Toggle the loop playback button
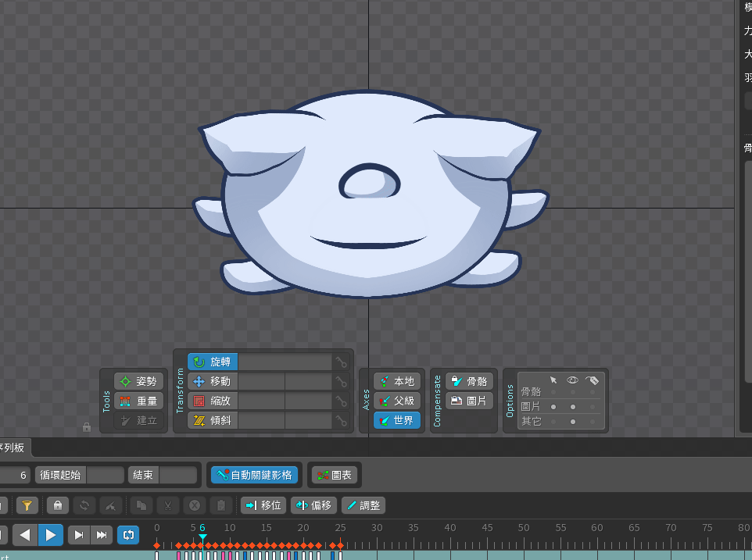Screen dimensions: 752x560 click(x=128, y=535)
